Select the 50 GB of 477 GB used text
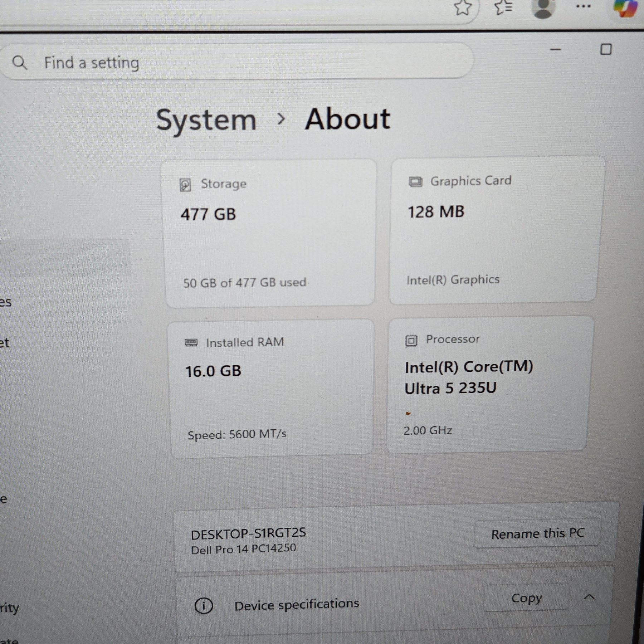This screenshot has width=644, height=644. pyautogui.click(x=245, y=283)
